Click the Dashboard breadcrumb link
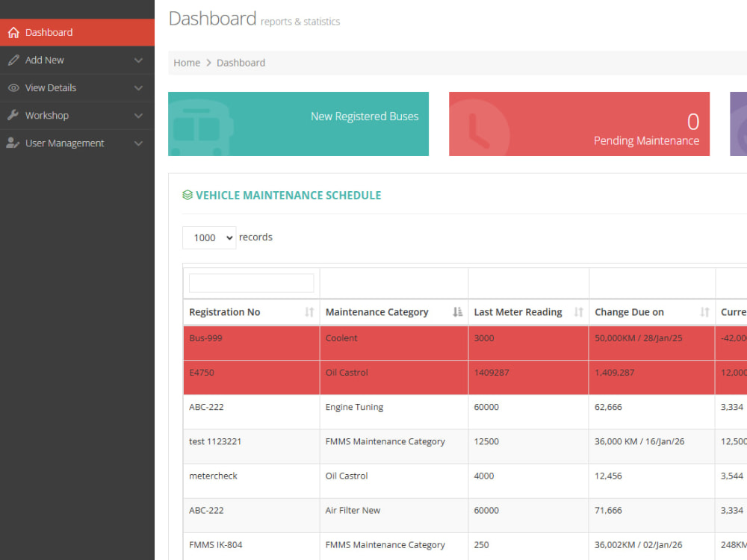Image resolution: width=747 pixels, height=560 pixels. pyautogui.click(x=241, y=63)
